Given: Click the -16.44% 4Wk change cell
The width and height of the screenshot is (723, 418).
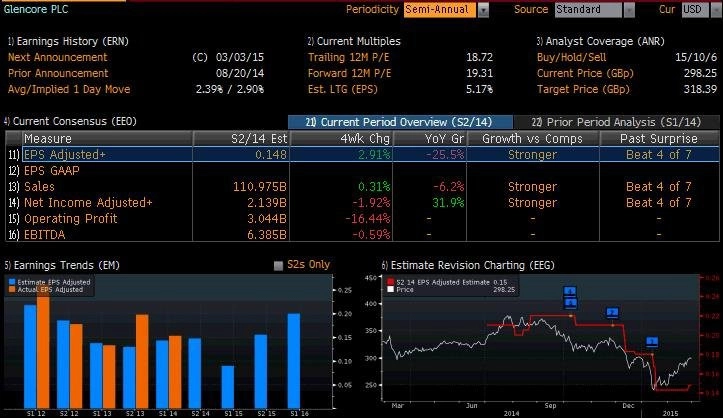Looking at the screenshot, I should (x=367, y=219).
